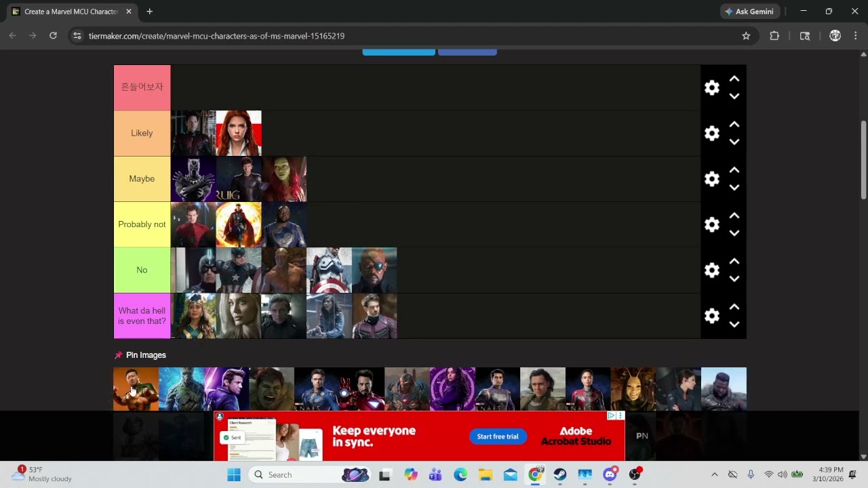Open the clock showing 4:39 PM
Image resolution: width=868 pixels, height=488 pixels.
point(831,474)
